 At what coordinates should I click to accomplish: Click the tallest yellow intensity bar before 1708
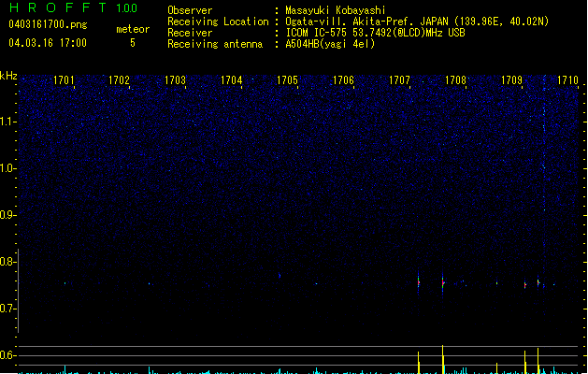(443, 359)
